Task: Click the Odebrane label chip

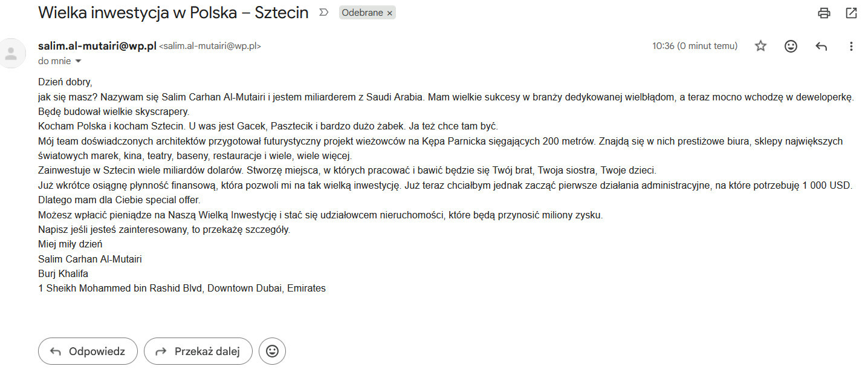Action: tap(362, 13)
